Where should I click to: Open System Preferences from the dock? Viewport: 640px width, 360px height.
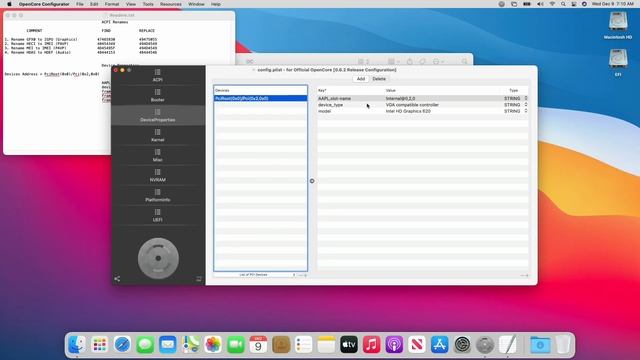click(462, 345)
